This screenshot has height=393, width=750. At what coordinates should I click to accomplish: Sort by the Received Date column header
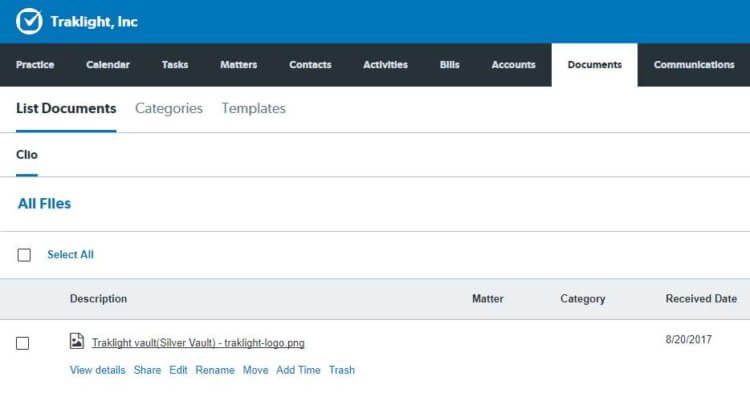pyautogui.click(x=701, y=299)
